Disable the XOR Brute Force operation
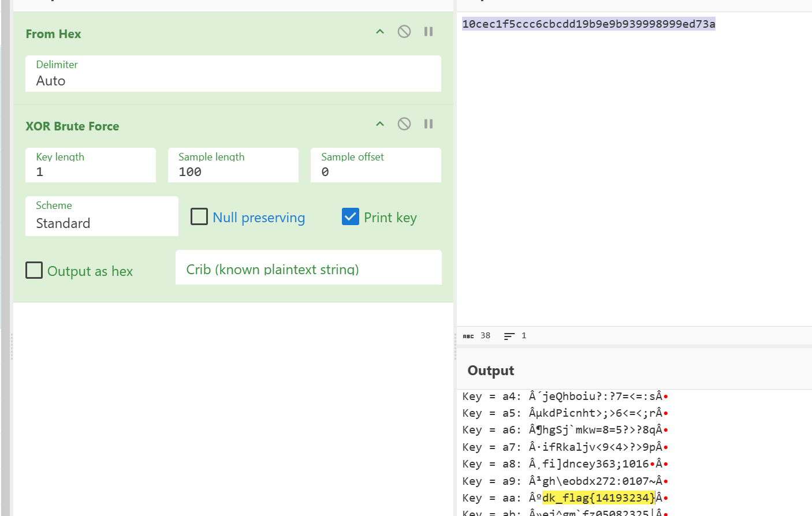 coord(404,124)
